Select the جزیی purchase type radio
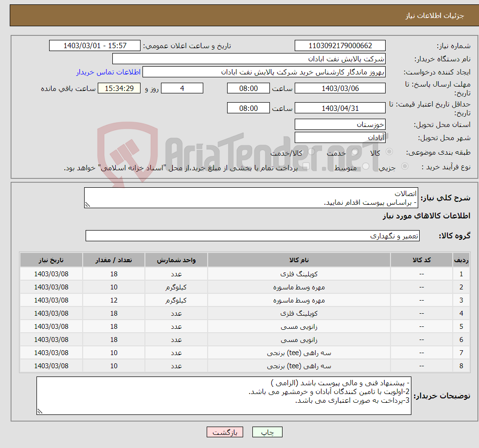479x448 pixels. (405, 166)
